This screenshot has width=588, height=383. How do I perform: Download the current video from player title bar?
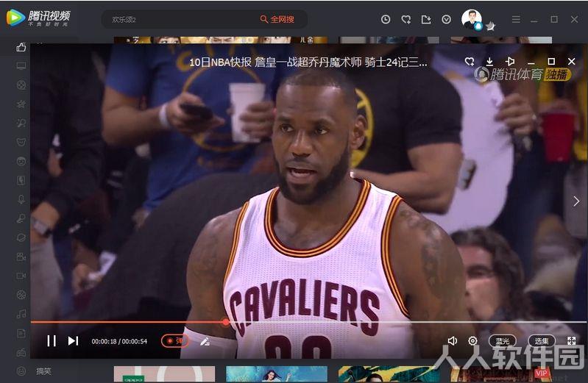pyautogui.click(x=489, y=62)
